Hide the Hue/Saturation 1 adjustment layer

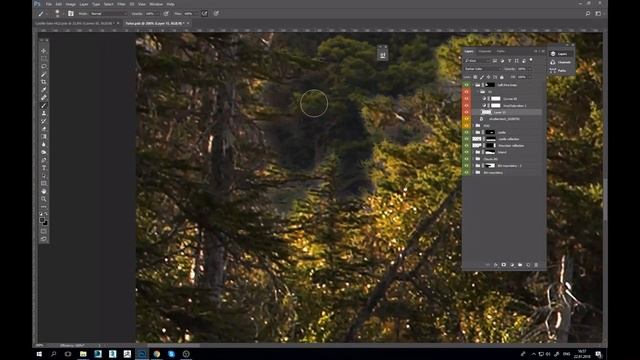[467, 106]
